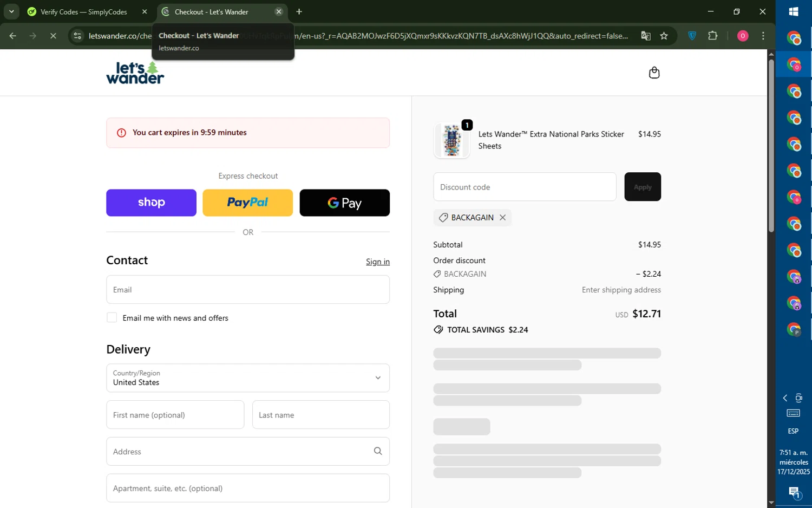The image size is (812, 508).
Task: Open the tab search dropdown arrow
Action: tap(11, 11)
